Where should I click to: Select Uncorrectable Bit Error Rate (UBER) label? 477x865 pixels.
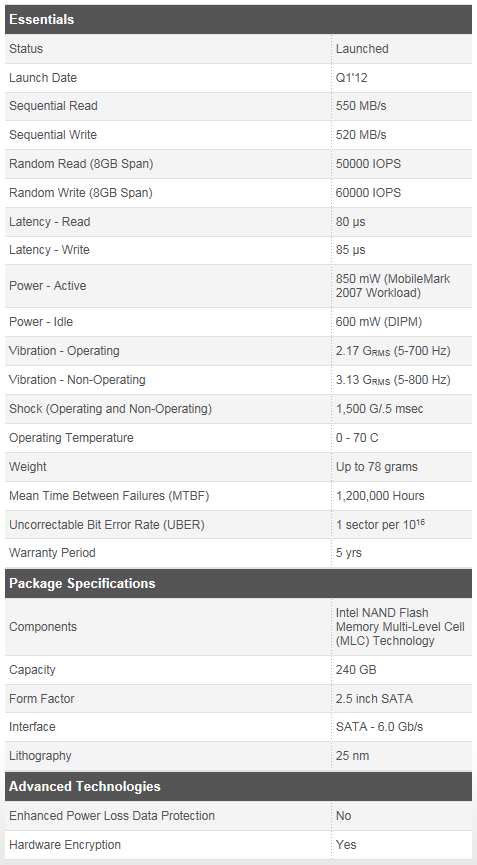[106, 525]
